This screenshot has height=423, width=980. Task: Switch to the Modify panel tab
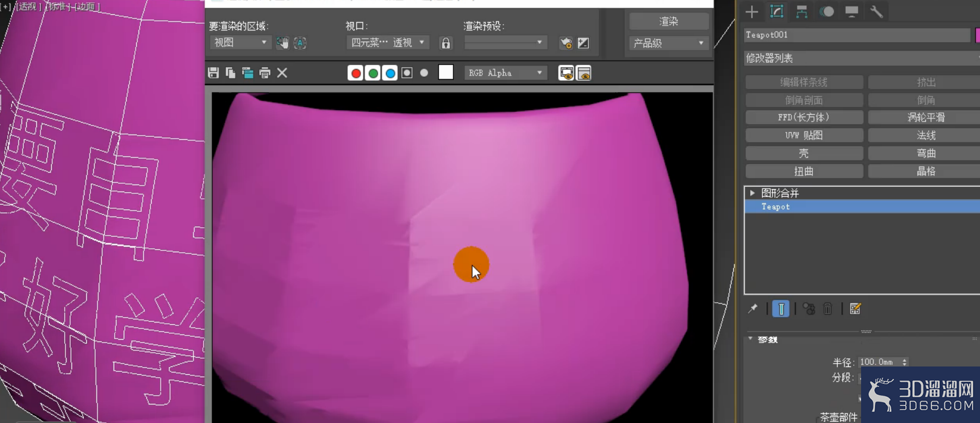coord(777,11)
